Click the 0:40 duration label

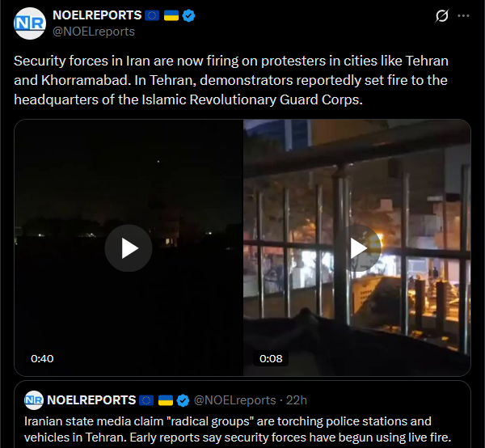pos(42,358)
